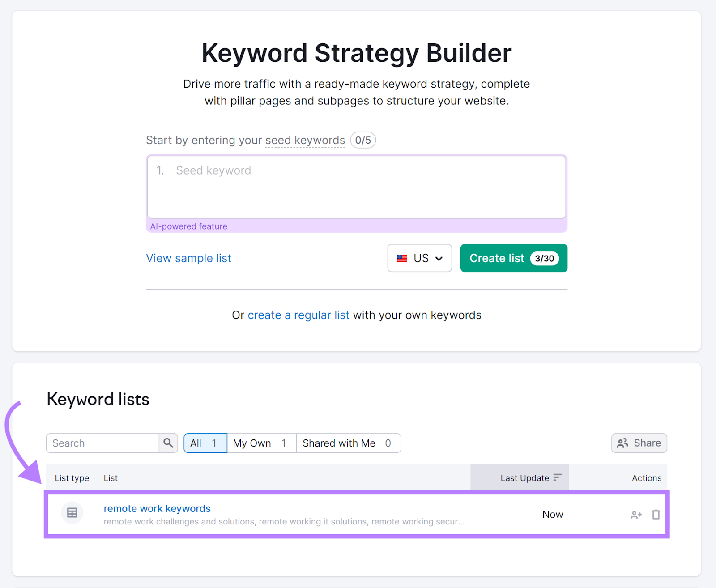Screen dimensions: 716x588
Task: Click the 0/5 seed keyword counter
Action: coord(363,140)
